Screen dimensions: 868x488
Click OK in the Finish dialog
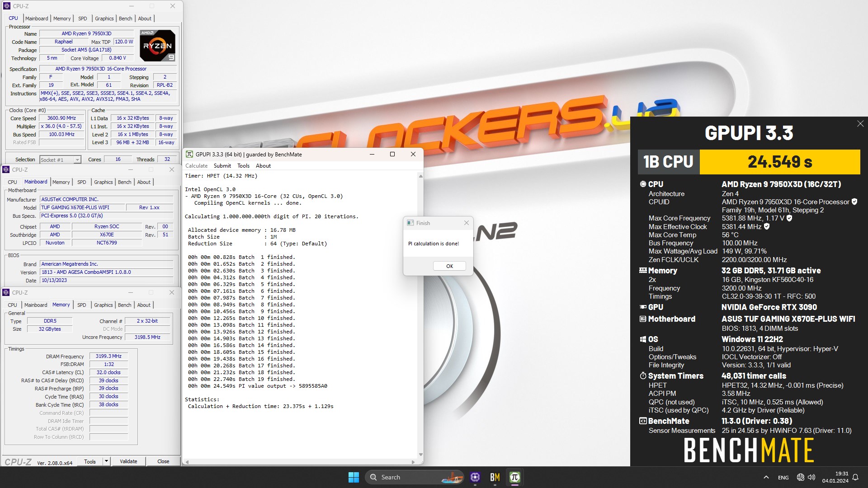point(449,266)
